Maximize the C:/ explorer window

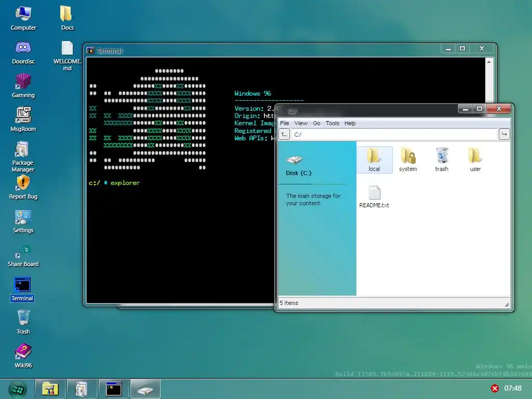[480, 109]
